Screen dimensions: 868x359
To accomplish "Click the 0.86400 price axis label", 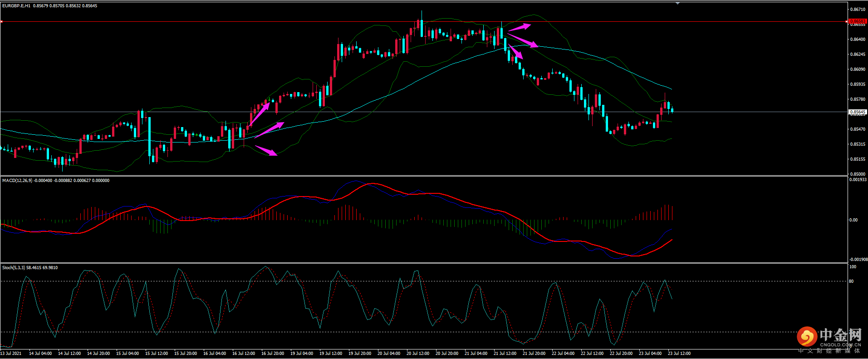I will (x=858, y=39).
